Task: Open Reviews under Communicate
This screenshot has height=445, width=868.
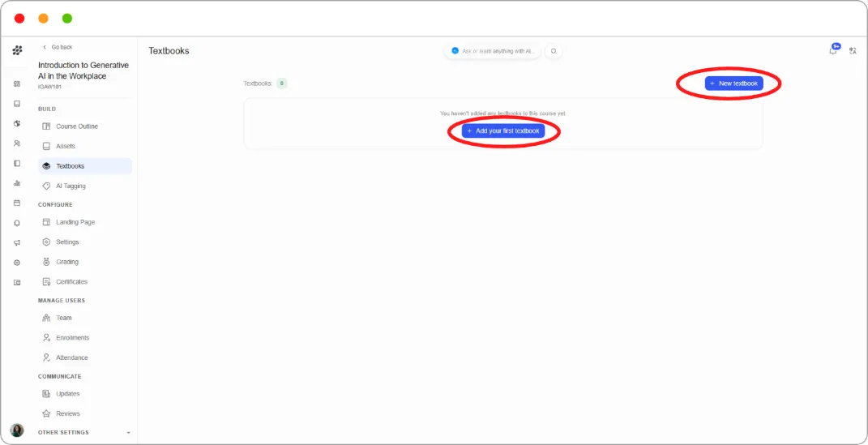Action: point(85,413)
